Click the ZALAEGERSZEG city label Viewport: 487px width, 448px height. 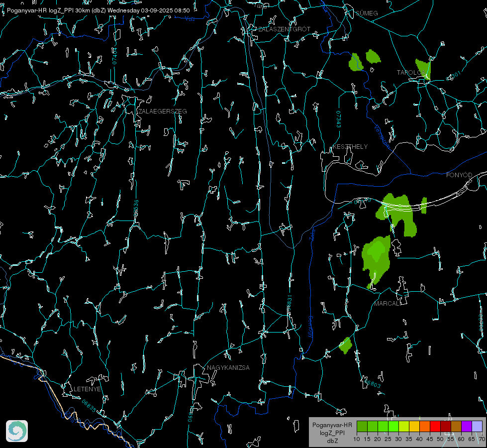click(x=163, y=112)
